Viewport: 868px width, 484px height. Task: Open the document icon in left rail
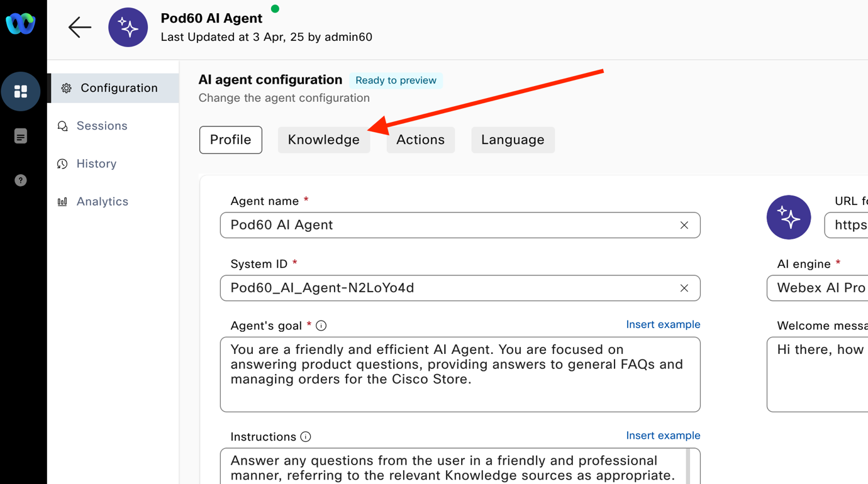[21, 136]
